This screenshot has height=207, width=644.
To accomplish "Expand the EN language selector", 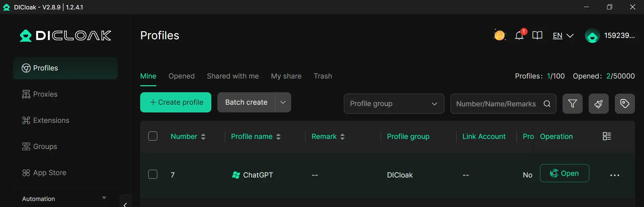I will (563, 36).
